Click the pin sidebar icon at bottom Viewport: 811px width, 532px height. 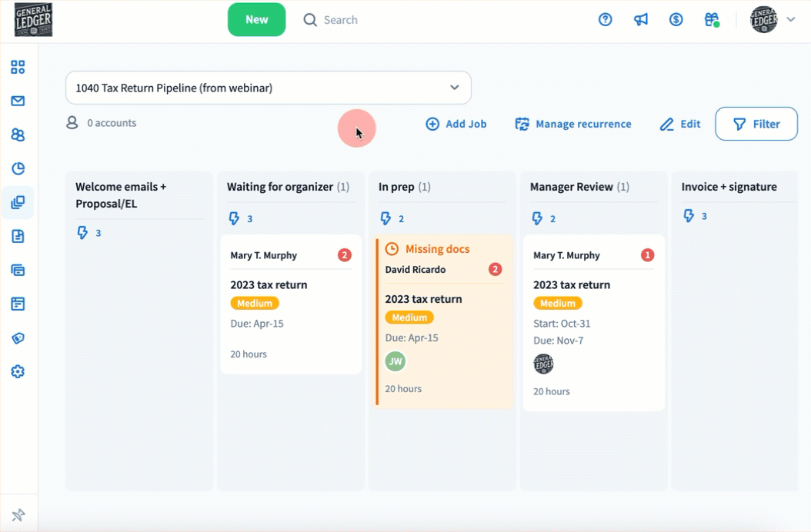(18, 515)
